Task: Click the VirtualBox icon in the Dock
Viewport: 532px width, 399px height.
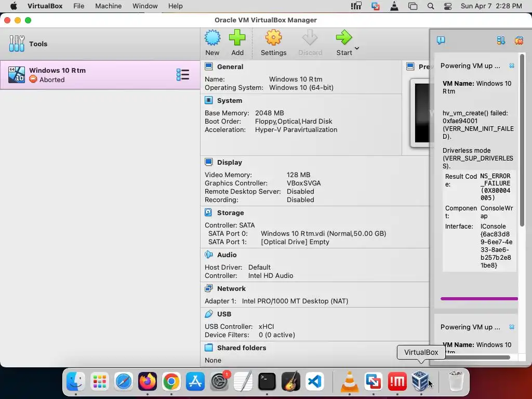Action: (x=420, y=381)
